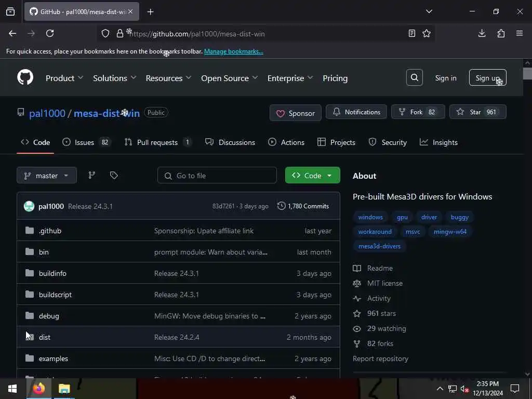Click the Firefox reload page icon
This screenshot has height=399, width=532.
(x=50, y=33)
